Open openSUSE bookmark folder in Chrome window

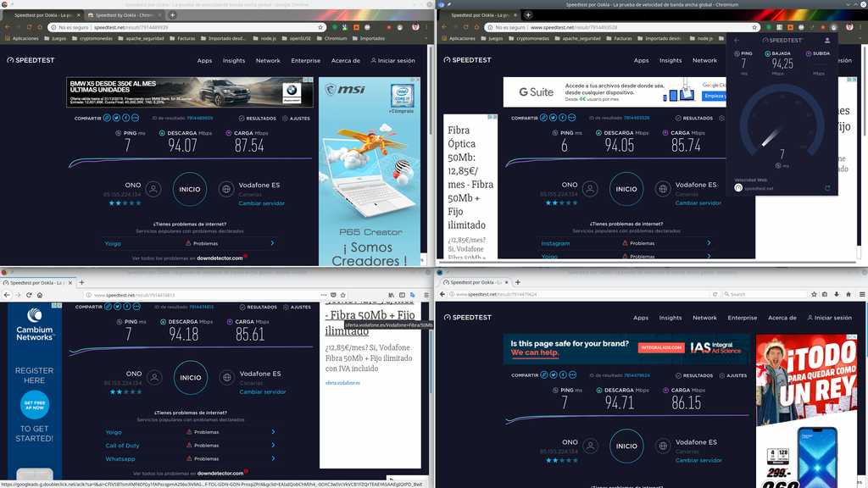click(x=296, y=39)
